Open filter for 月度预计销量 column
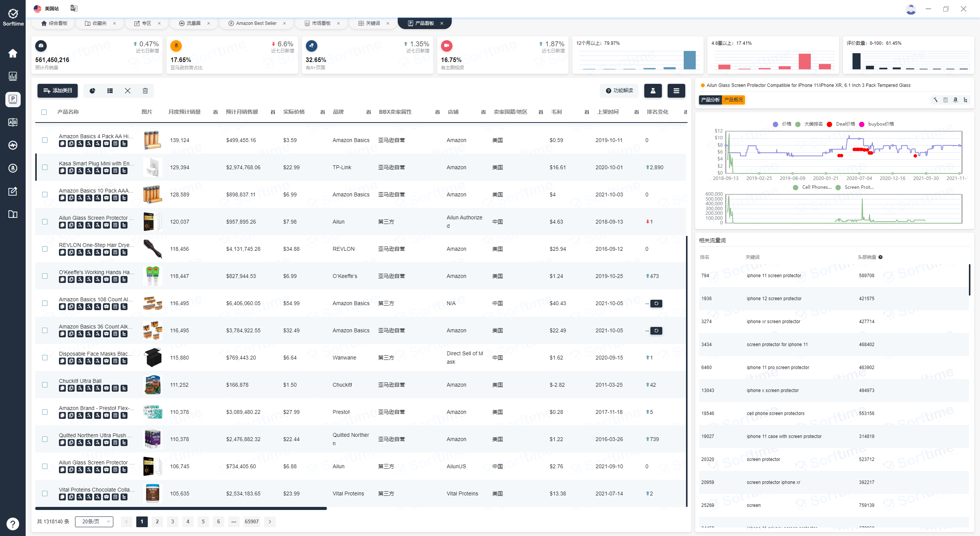Screen dimensions: 980x536 pyautogui.click(x=216, y=112)
